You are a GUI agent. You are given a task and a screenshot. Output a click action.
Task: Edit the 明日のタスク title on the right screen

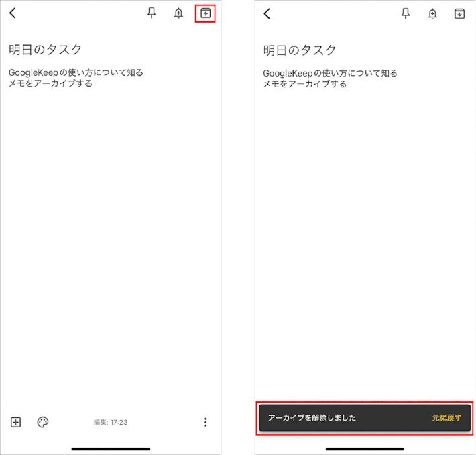click(300, 50)
